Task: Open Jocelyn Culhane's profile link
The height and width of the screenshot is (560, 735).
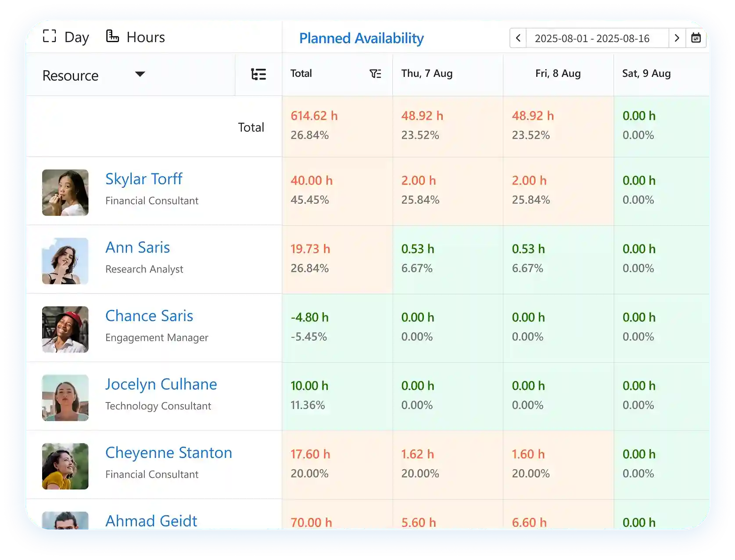Action: coord(161,384)
